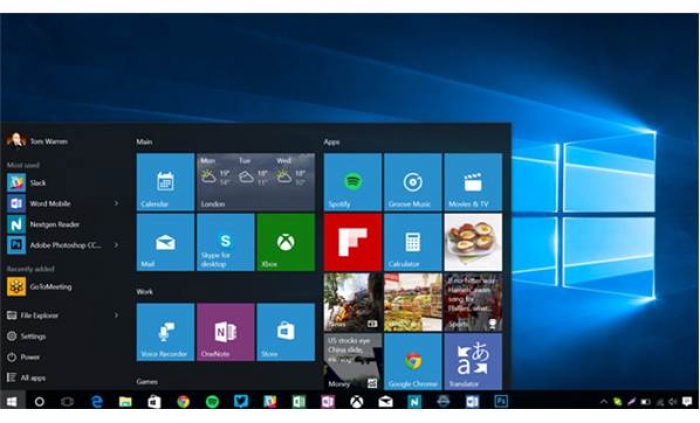This screenshot has height=423, width=700.
Task: Open Voice Recorder tile
Action: (165, 332)
